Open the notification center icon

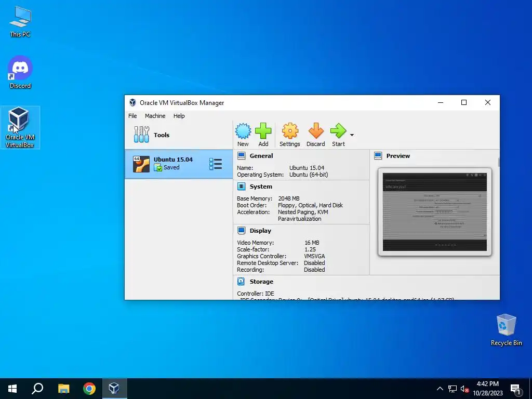point(515,389)
